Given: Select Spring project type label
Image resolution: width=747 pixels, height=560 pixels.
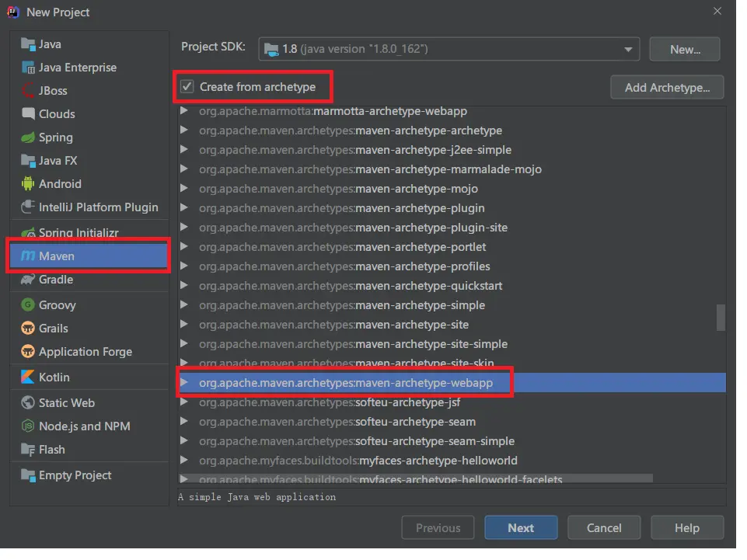Looking at the screenshot, I should click(x=56, y=138).
